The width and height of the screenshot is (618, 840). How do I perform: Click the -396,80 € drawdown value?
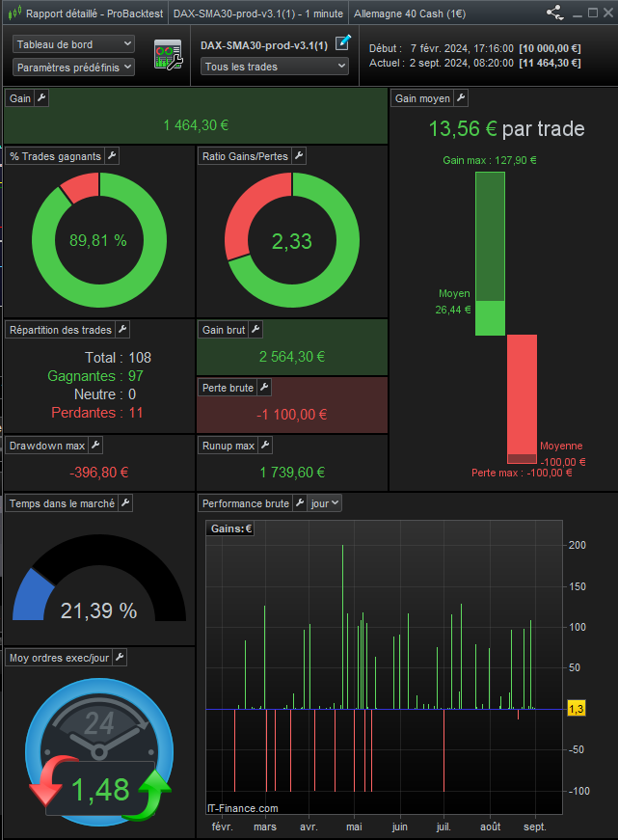point(99,473)
